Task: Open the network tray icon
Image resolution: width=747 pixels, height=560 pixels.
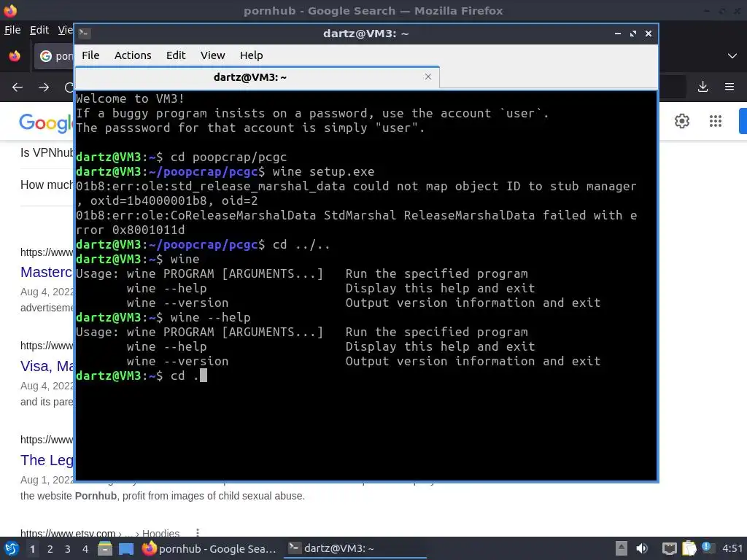Action: click(670, 548)
